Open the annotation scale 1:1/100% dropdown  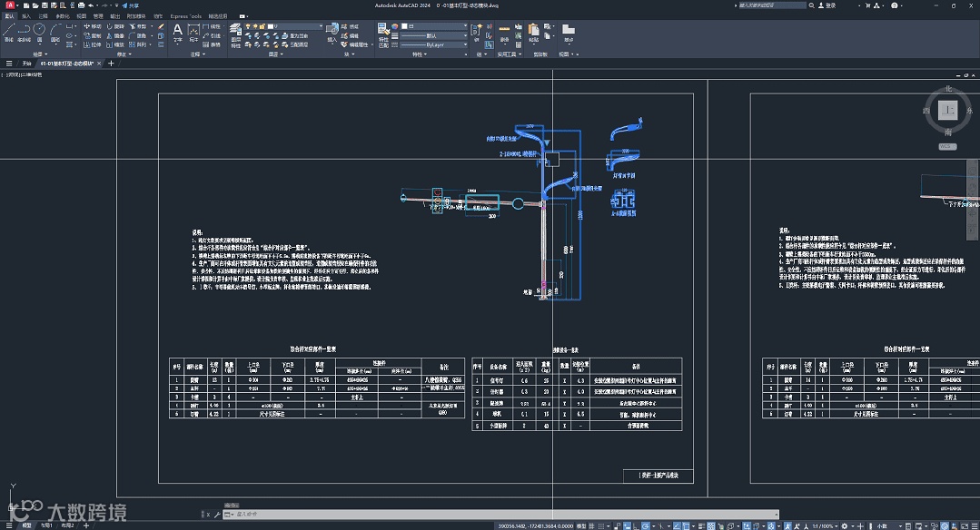click(825, 525)
